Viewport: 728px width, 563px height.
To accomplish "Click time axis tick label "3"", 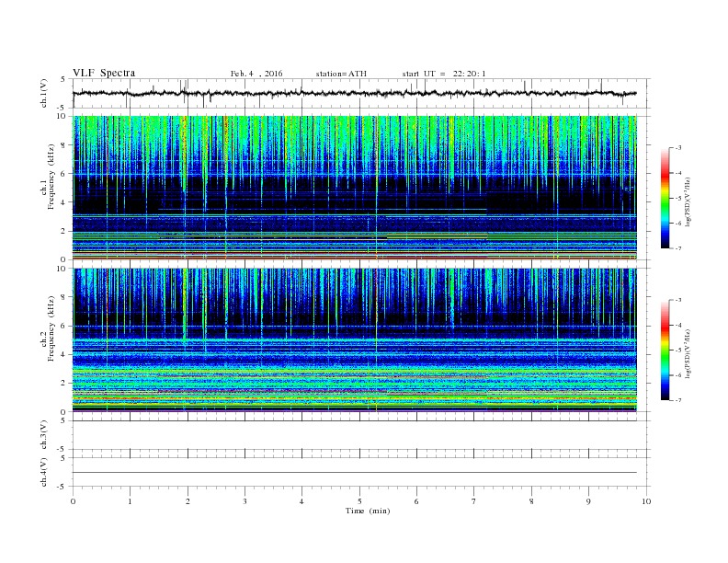I will [245, 501].
